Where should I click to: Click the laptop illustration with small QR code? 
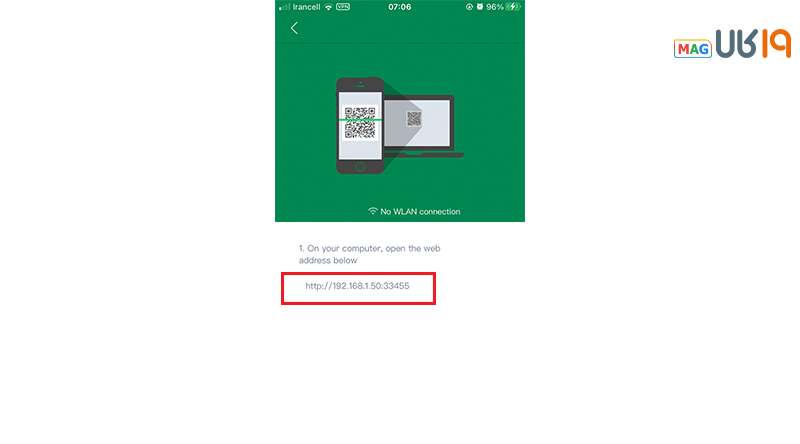[424, 126]
